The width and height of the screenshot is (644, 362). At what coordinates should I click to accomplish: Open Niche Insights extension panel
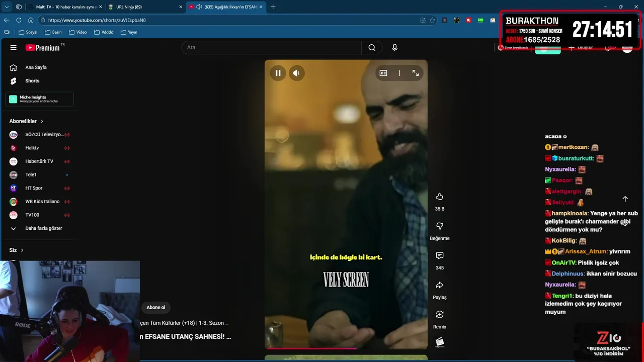pos(40,99)
